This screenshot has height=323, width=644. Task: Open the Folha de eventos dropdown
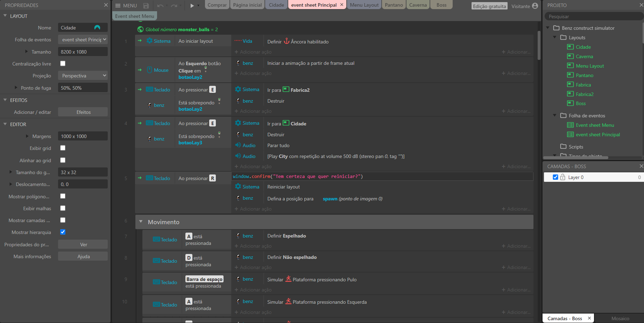83,40
